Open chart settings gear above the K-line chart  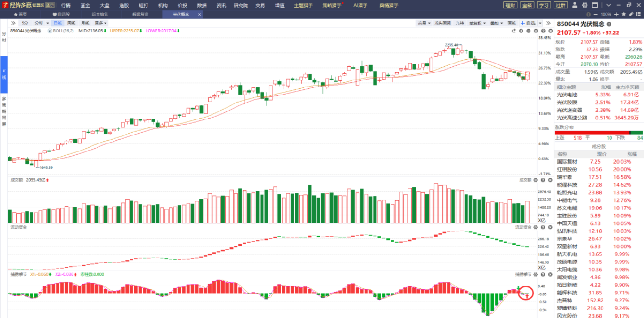coord(535,31)
